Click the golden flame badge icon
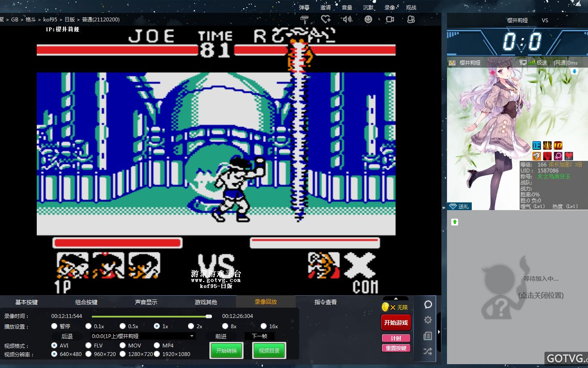 (547, 145)
